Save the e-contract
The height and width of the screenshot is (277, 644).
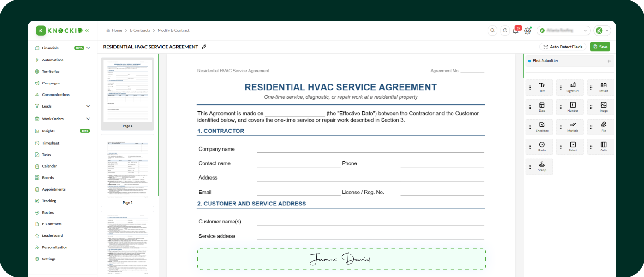pyautogui.click(x=600, y=47)
